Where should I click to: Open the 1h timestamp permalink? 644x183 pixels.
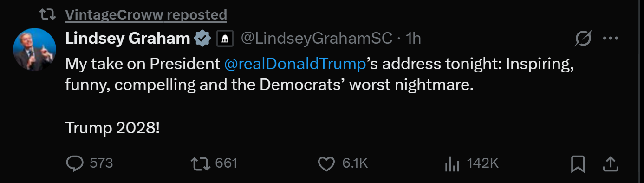pos(413,39)
